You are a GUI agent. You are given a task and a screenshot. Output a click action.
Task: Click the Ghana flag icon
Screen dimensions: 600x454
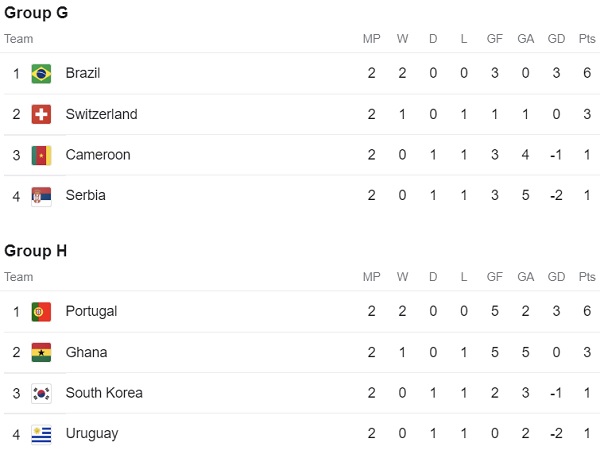(41, 353)
